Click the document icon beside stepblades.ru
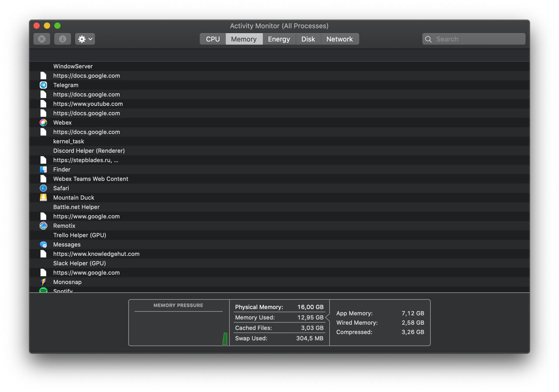This screenshot has height=392, width=559. (43, 160)
